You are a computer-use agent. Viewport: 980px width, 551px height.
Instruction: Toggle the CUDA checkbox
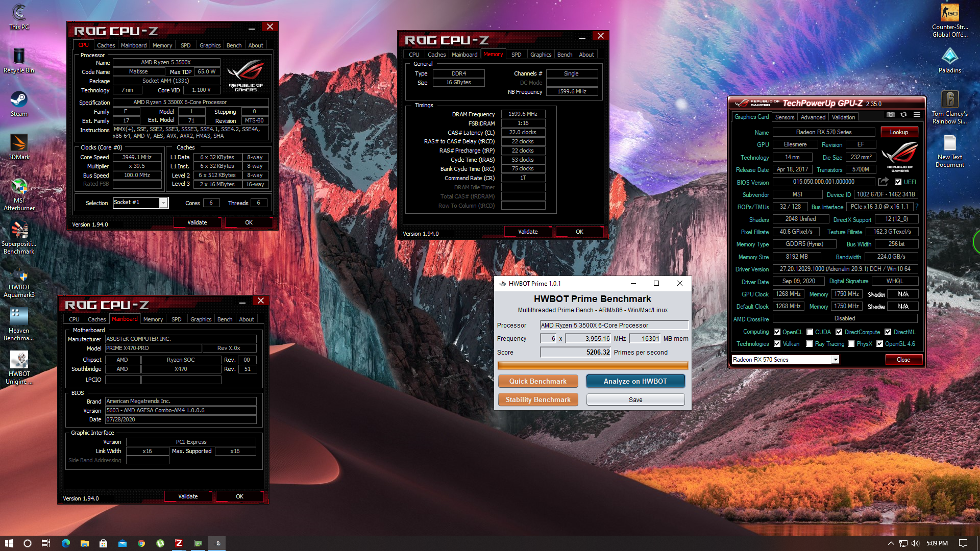coord(810,332)
